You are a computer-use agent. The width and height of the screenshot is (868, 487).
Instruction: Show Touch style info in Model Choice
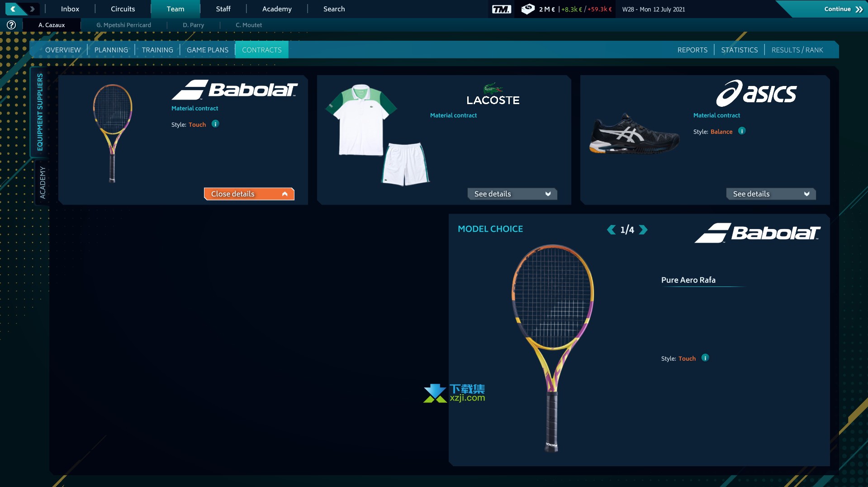pyautogui.click(x=705, y=358)
